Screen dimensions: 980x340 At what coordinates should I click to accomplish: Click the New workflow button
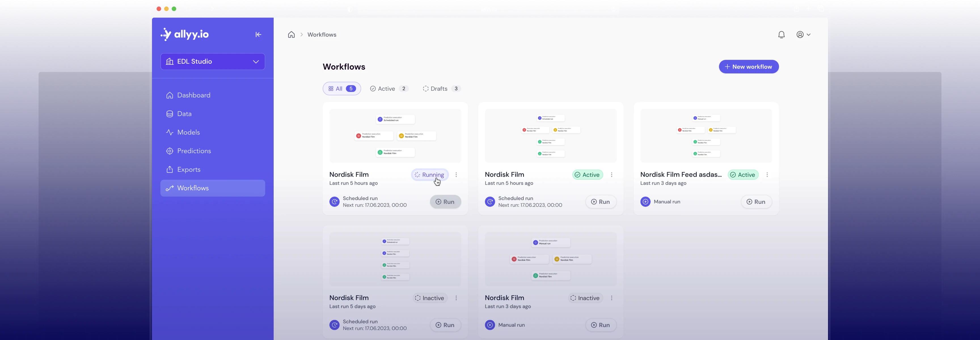click(x=748, y=67)
